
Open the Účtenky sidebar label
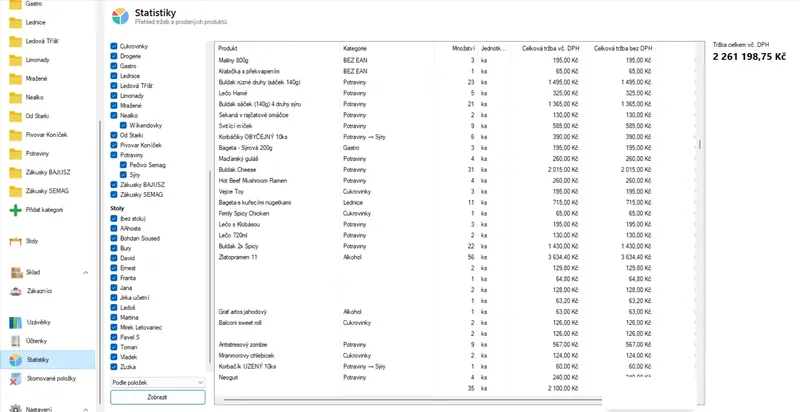[x=38, y=341]
